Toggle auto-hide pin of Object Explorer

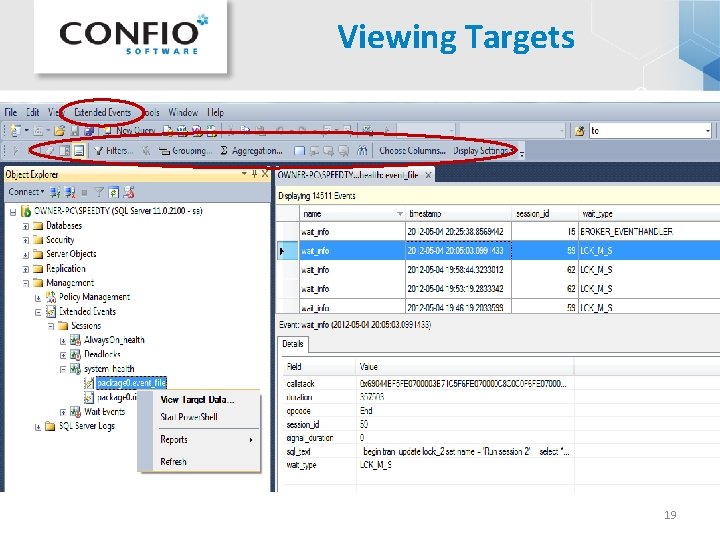pyautogui.click(x=254, y=174)
